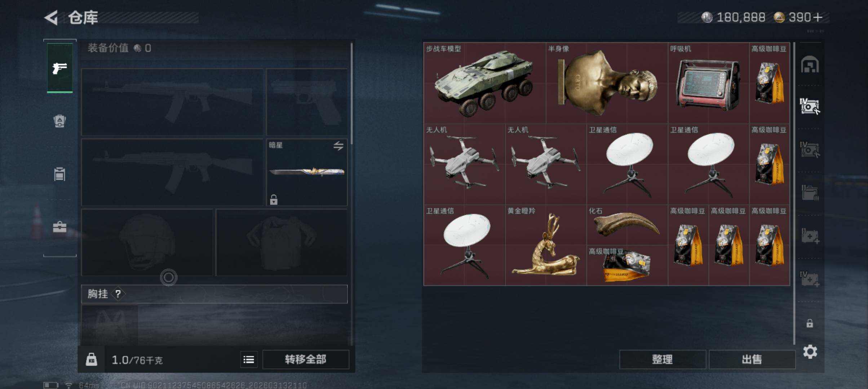This screenshot has width=868, height=389.
Task: Click the plus sign next to 390 currency
Action: tap(818, 17)
